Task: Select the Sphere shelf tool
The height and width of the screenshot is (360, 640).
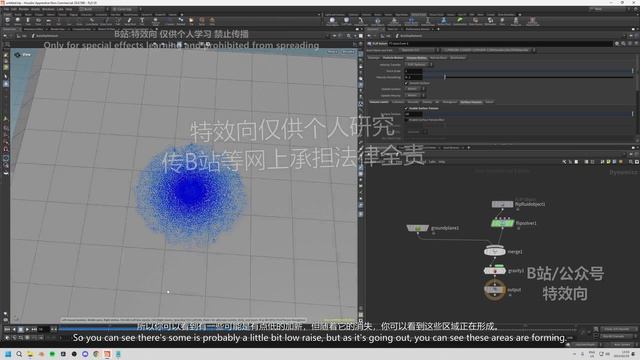Action: click(x=18, y=21)
